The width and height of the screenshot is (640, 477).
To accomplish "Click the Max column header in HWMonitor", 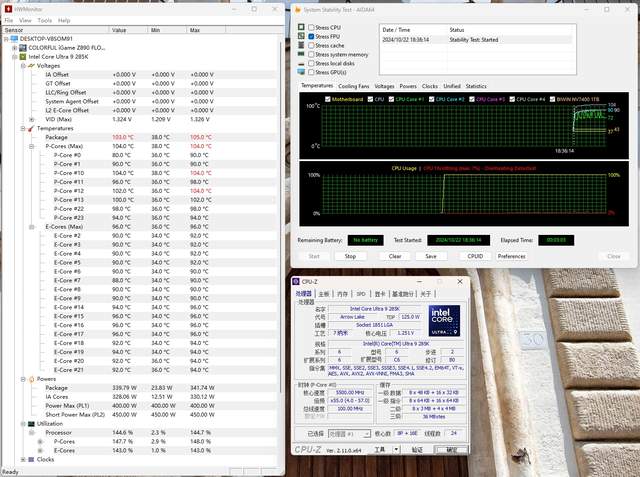I will [x=206, y=30].
